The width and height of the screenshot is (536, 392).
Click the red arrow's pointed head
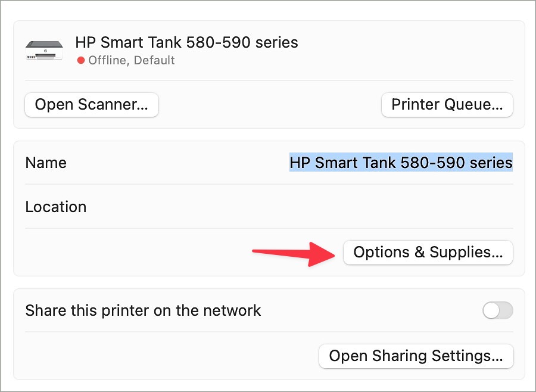[322, 254]
